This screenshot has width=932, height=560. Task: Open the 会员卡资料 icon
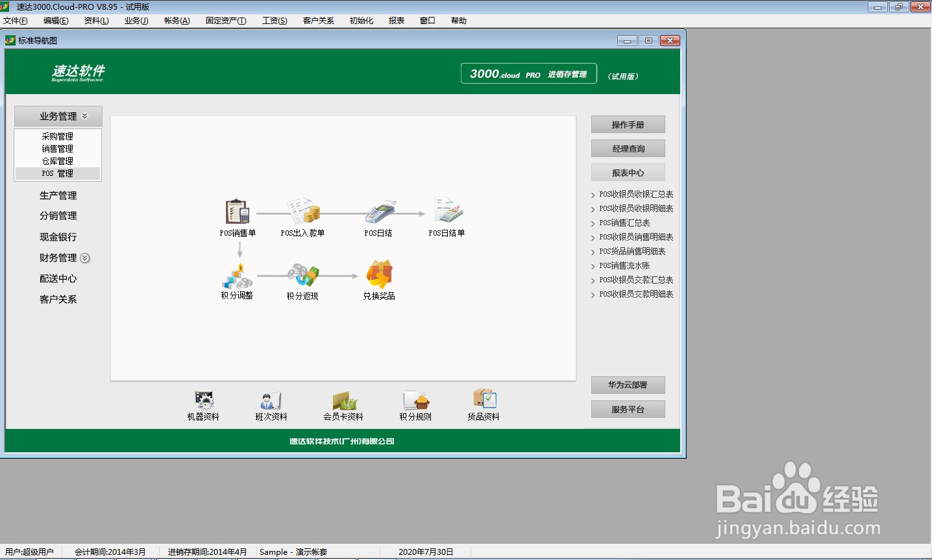pos(345,400)
